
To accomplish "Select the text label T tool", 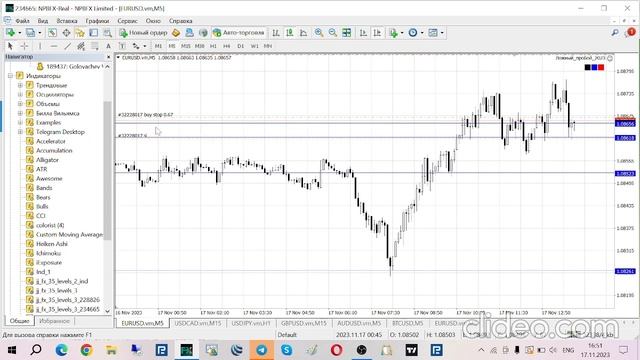I will [x=122, y=46].
